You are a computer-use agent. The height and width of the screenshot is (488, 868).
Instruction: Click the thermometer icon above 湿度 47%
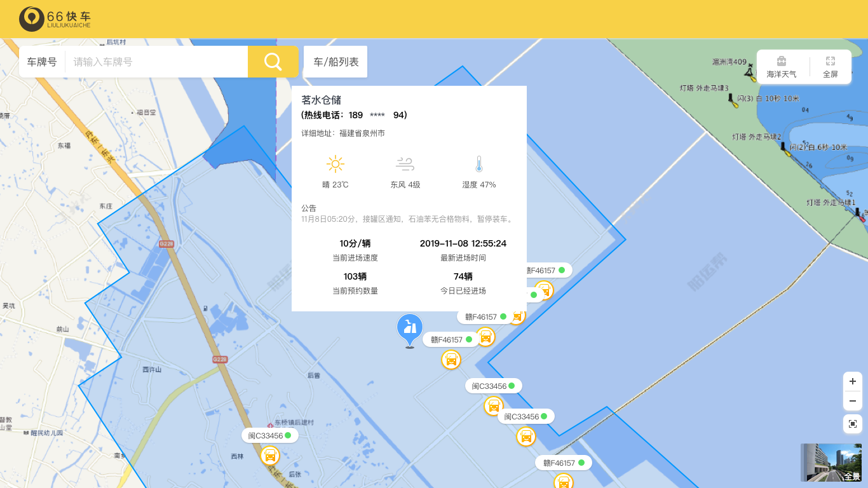click(478, 165)
